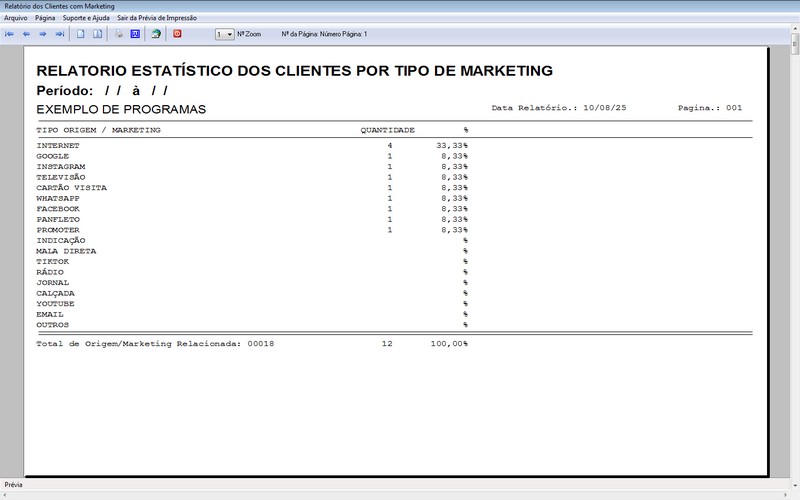The height and width of the screenshot is (500, 800).
Task: Click the red exit preview icon
Action: pyautogui.click(x=177, y=34)
